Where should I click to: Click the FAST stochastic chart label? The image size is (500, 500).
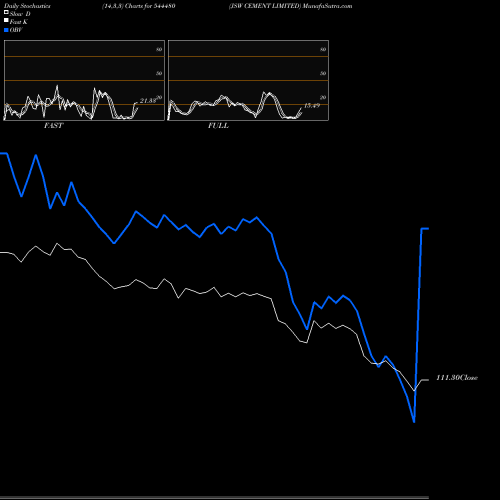[x=53, y=125]
